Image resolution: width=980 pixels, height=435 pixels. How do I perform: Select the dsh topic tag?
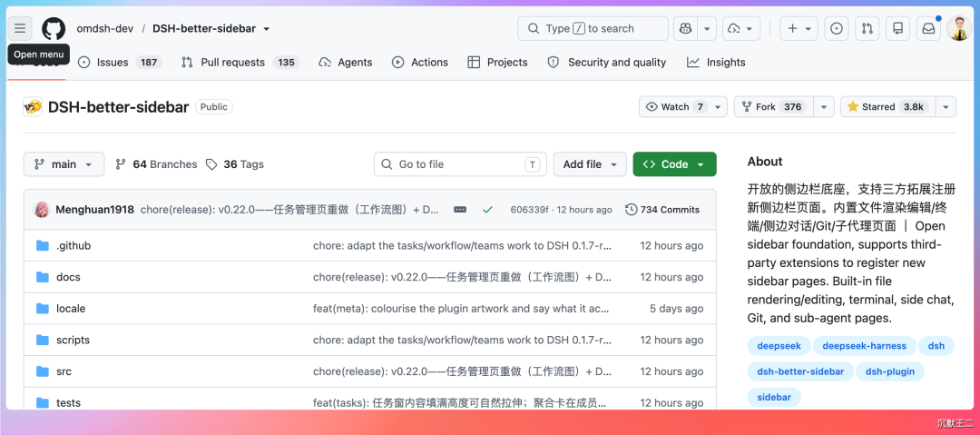[936, 345]
